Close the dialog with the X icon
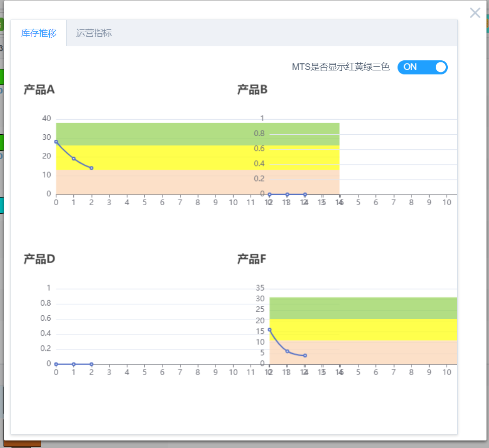 tap(475, 13)
